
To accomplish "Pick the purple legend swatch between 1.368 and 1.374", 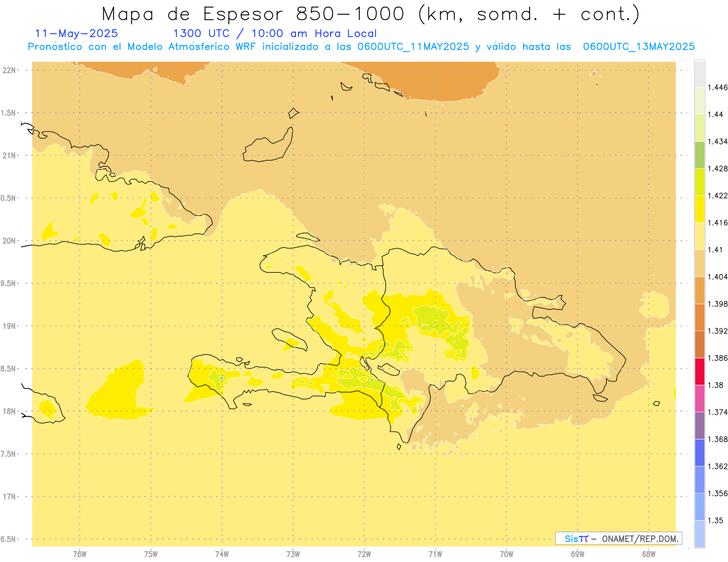I will pyautogui.click(x=699, y=426).
